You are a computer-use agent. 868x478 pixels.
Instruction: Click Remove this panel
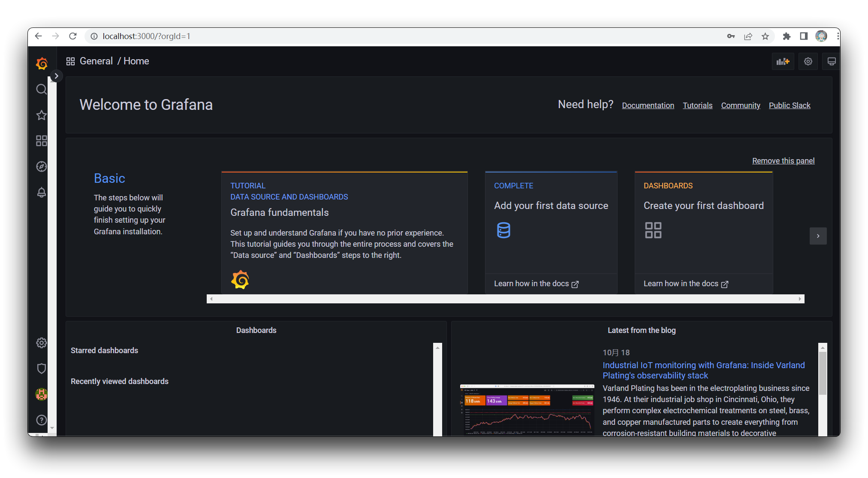783,161
